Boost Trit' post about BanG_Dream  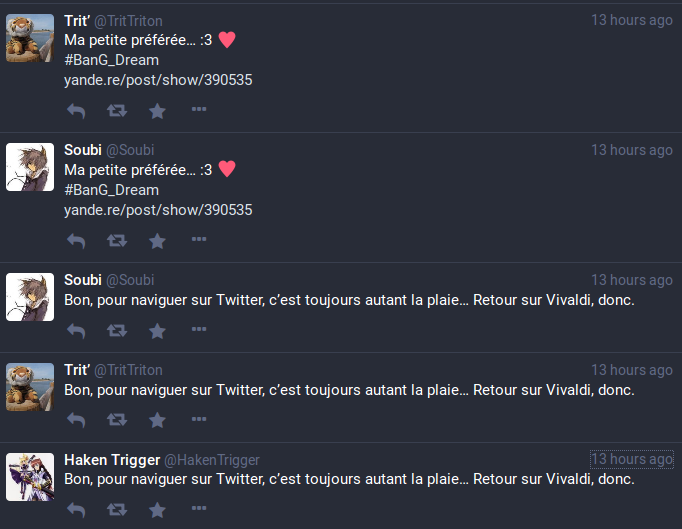[x=117, y=111]
